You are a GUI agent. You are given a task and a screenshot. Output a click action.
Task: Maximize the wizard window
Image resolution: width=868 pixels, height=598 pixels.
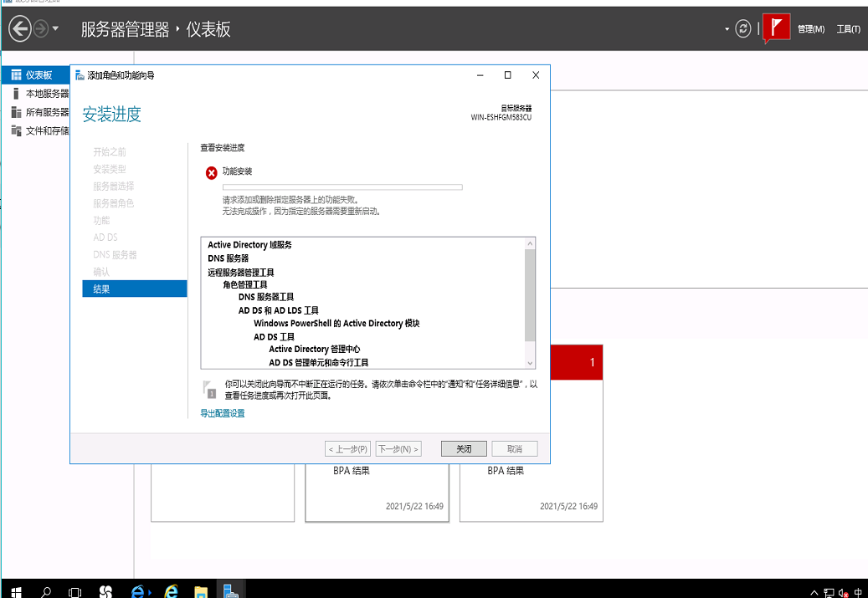tap(507, 75)
